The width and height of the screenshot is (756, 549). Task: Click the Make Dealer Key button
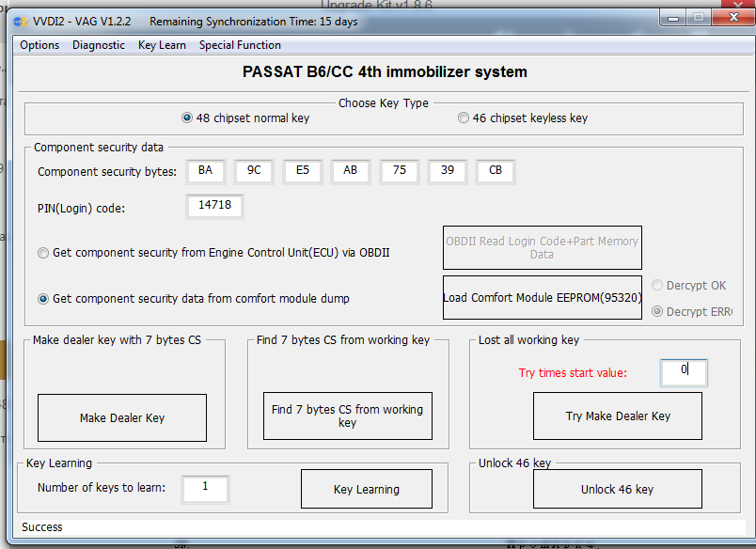point(122,418)
